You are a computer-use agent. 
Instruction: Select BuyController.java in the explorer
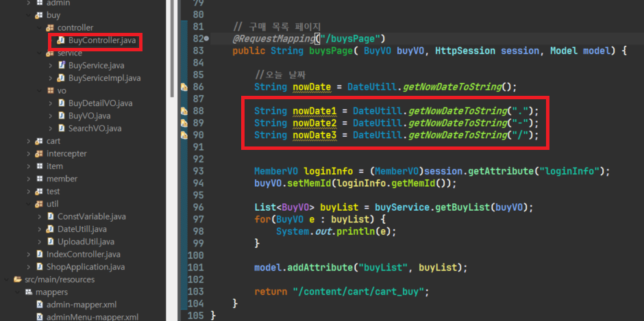[102, 40]
